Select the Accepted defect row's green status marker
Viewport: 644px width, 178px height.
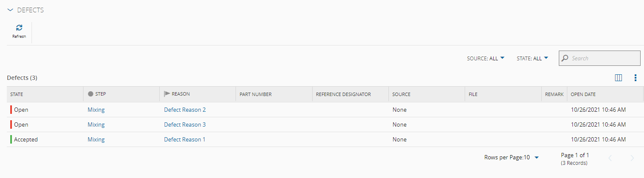pos(11,139)
